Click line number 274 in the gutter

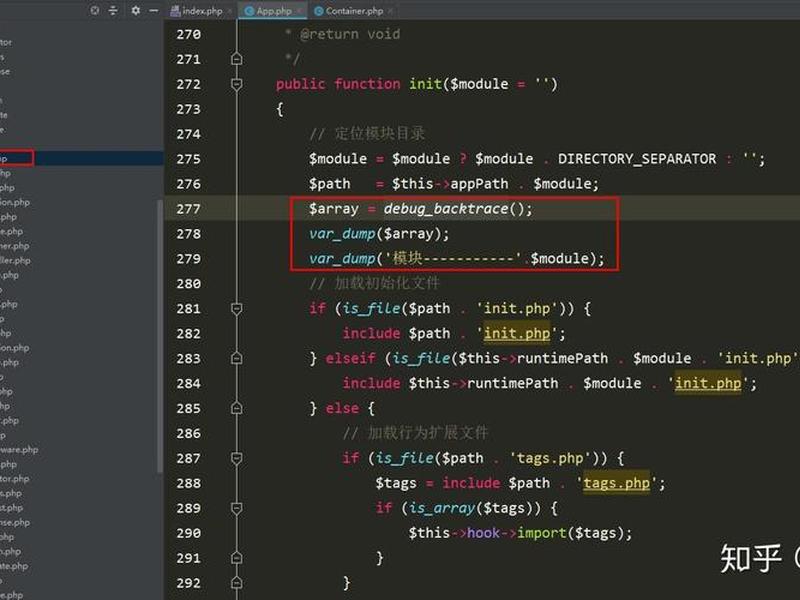pyautogui.click(x=188, y=134)
